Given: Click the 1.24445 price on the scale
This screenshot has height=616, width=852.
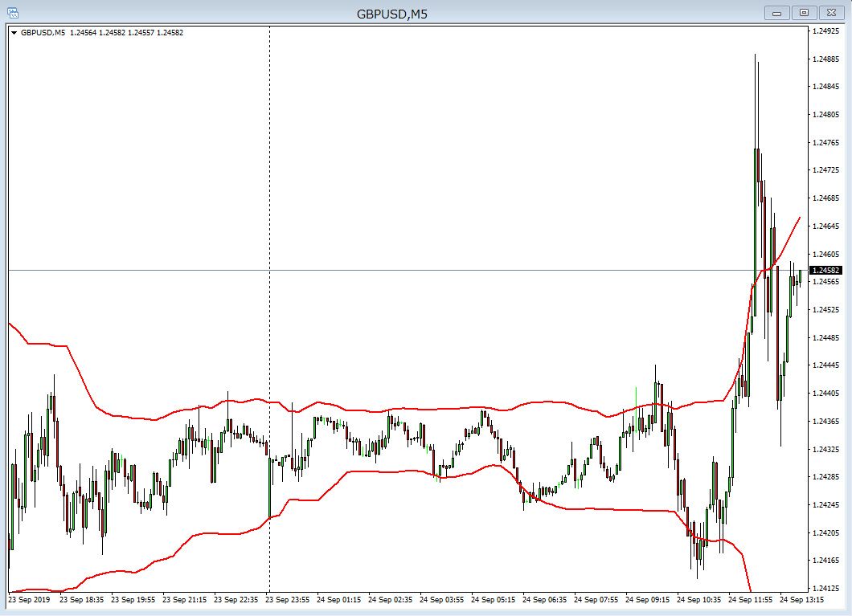Looking at the screenshot, I should (x=825, y=365).
